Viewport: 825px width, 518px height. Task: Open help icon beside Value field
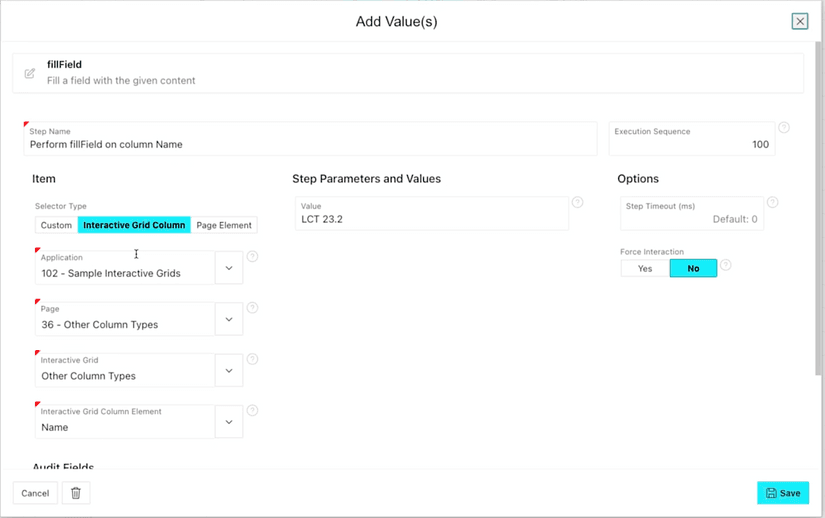tap(577, 202)
